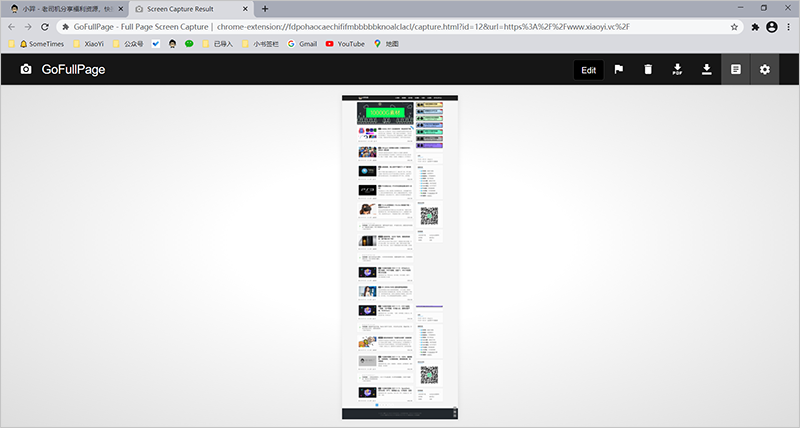Bookmark this page with the star
The image size is (800, 428).
[x=734, y=27]
